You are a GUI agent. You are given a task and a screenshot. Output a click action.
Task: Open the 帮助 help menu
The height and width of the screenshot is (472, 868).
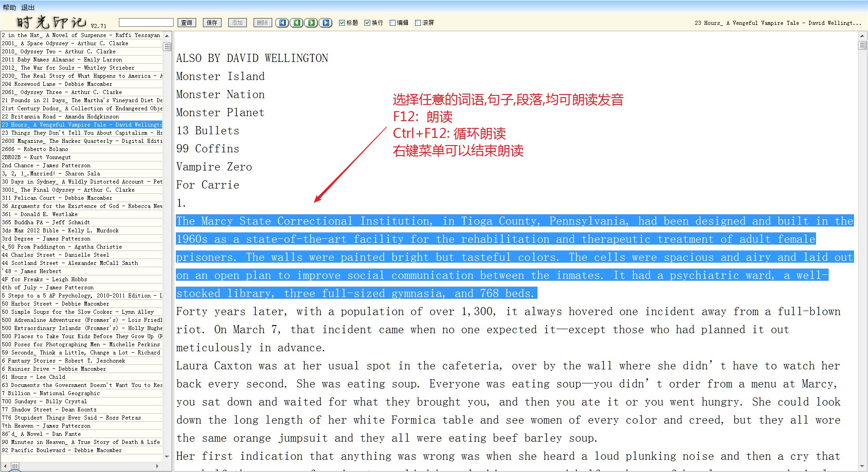pyautogui.click(x=9, y=7)
